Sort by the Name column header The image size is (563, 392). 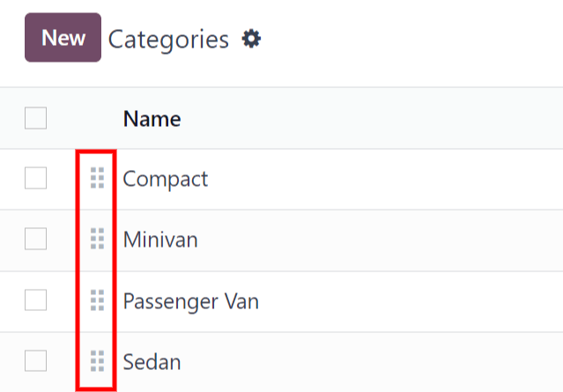tap(152, 118)
